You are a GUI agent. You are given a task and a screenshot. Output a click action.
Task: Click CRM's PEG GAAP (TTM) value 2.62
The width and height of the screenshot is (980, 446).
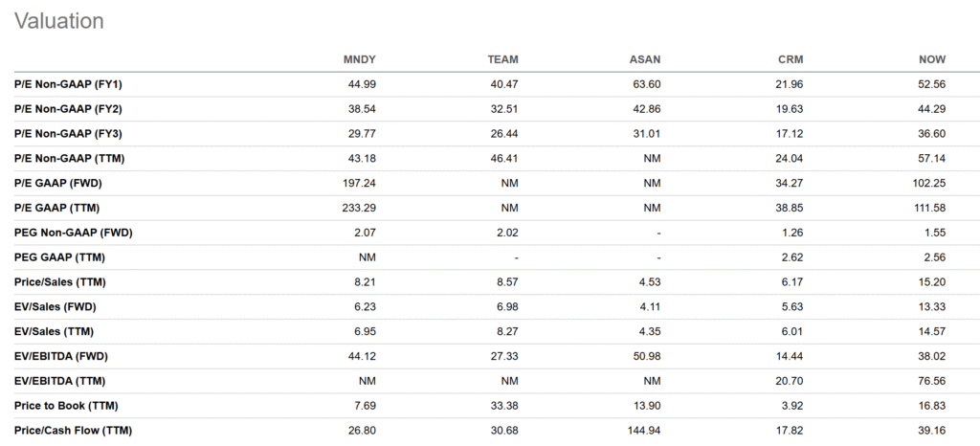point(792,257)
